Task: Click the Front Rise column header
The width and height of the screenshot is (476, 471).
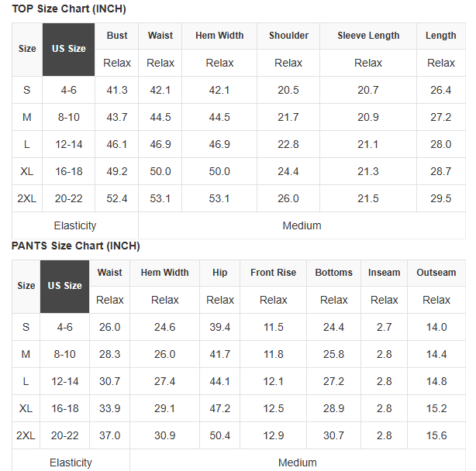Action: [273, 273]
